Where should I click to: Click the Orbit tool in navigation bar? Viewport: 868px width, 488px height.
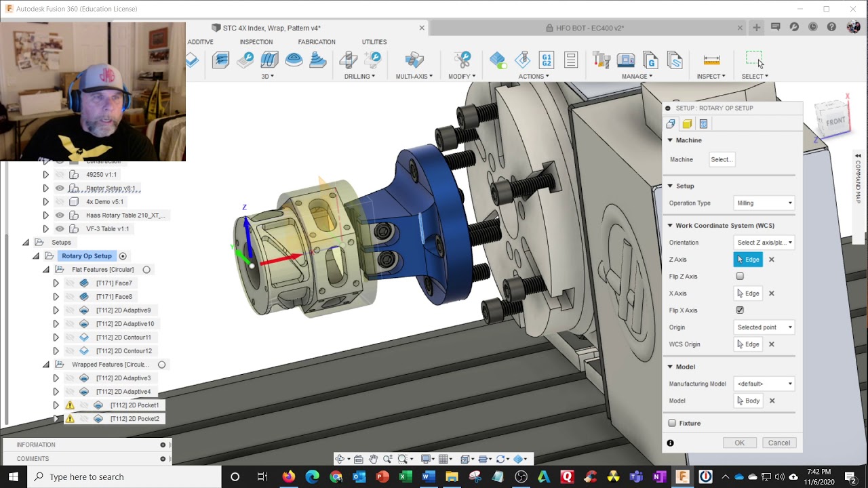pyautogui.click(x=340, y=459)
